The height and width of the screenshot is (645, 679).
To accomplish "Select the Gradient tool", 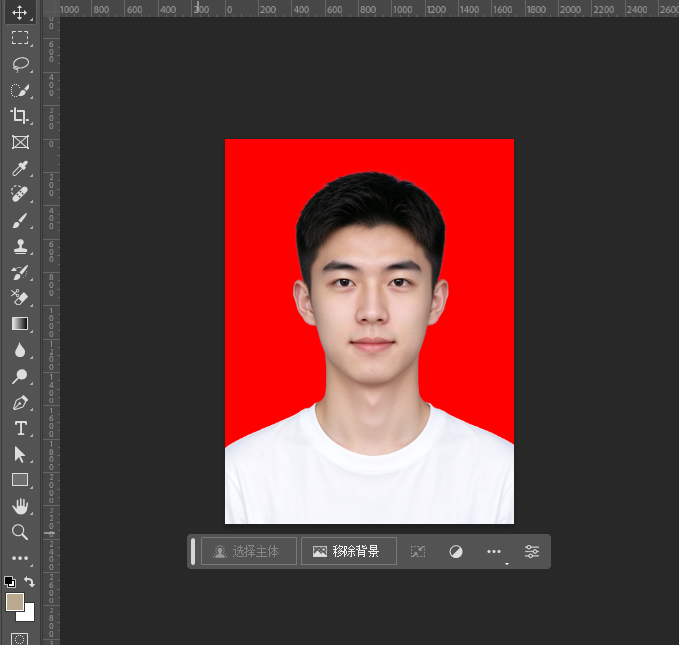I will [20, 324].
